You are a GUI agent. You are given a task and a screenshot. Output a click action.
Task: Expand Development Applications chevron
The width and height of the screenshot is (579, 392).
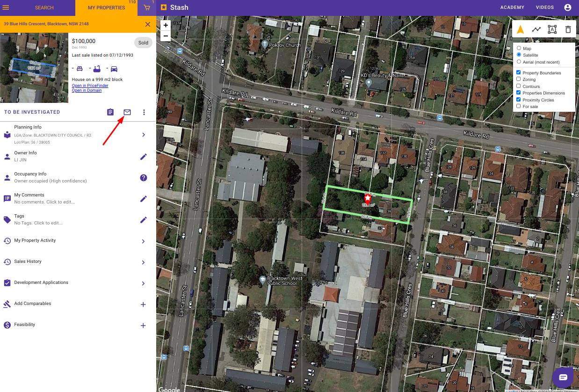(x=144, y=283)
